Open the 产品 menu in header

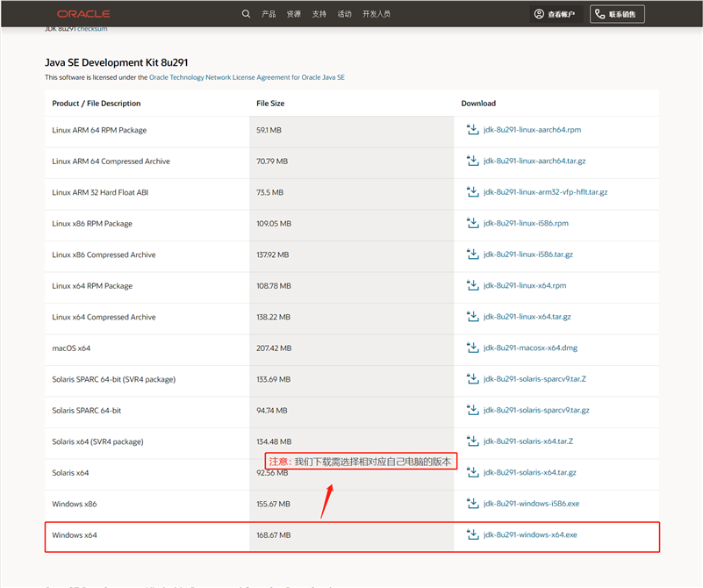pyautogui.click(x=269, y=14)
